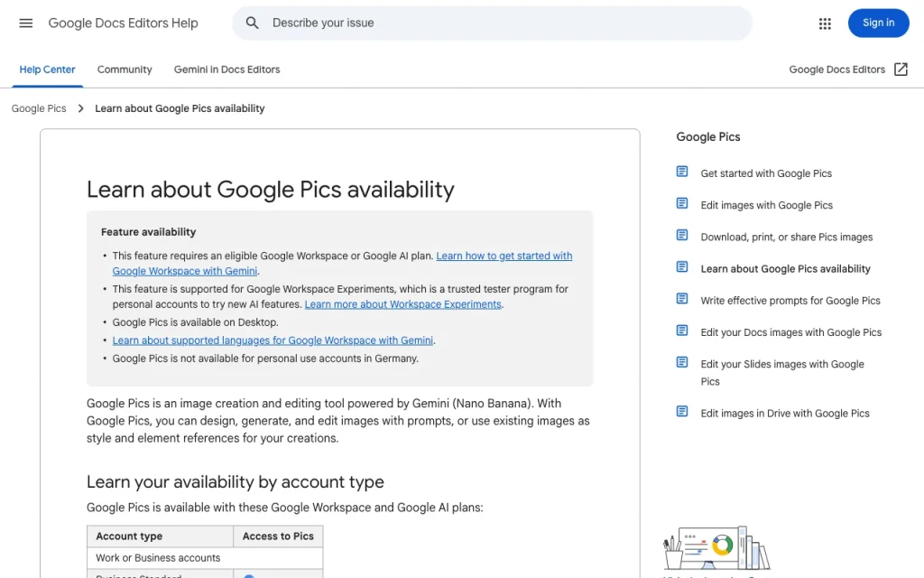Image resolution: width=924 pixels, height=578 pixels.
Task: Click the article icon beside Edit your Slides images
Action: click(682, 363)
